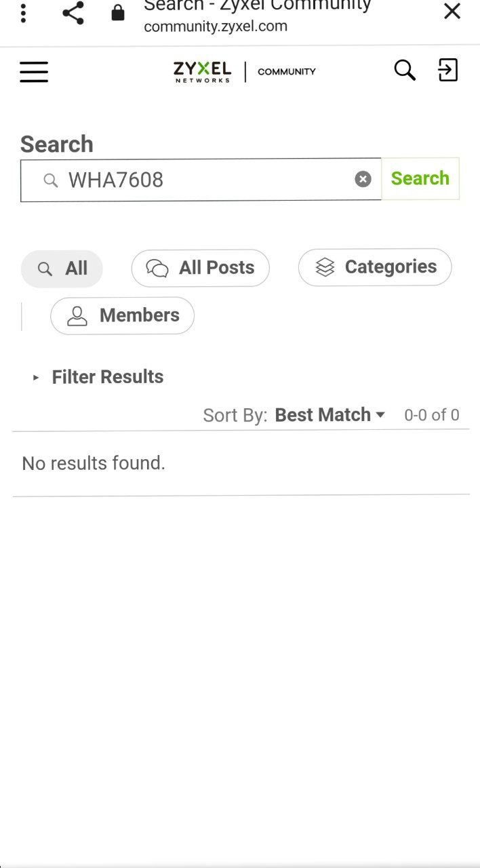Tap the browser share icon
The image size is (480, 868).
click(73, 13)
